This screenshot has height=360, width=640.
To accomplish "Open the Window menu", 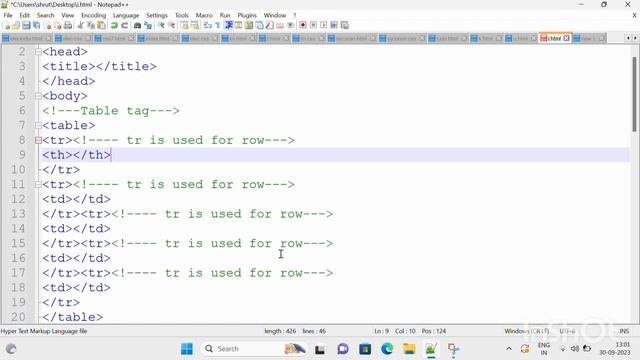I will click(x=275, y=15).
